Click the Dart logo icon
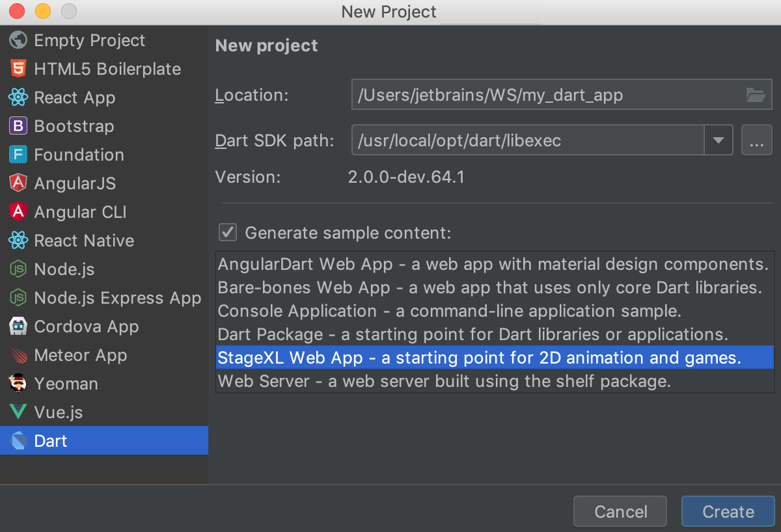 pos(18,441)
